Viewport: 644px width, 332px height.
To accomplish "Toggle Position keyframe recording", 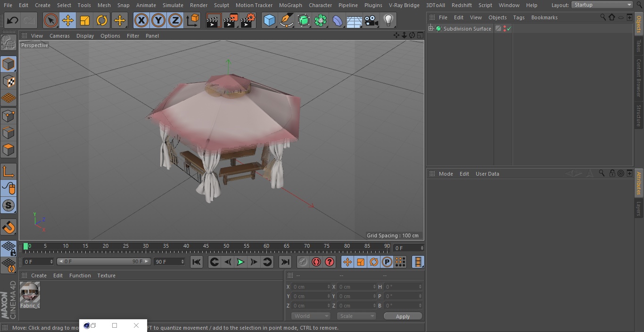I will (x=347, y=262).
